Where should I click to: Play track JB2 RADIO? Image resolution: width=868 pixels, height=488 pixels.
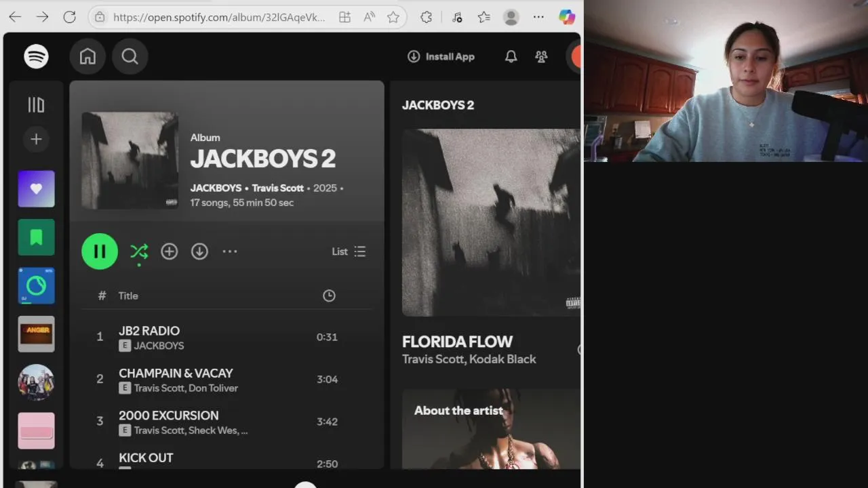[x=149, y=331]
